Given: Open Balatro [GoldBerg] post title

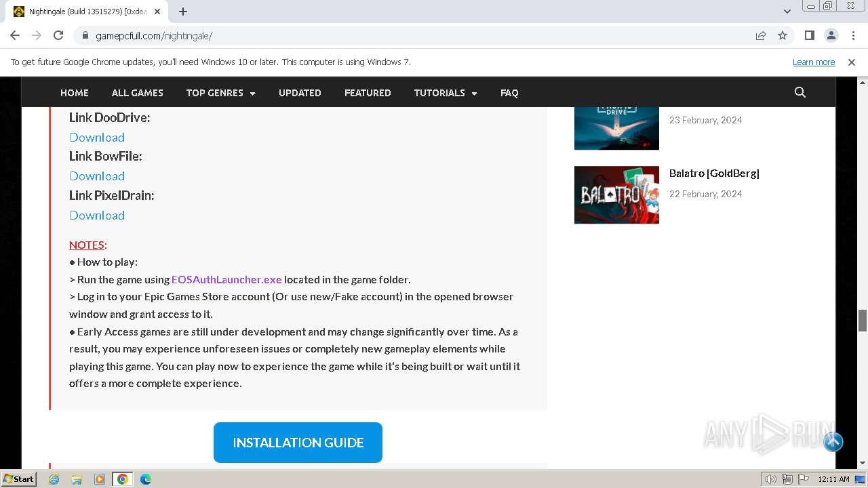Looking at the screenshot, I should (x=714, y=173).
